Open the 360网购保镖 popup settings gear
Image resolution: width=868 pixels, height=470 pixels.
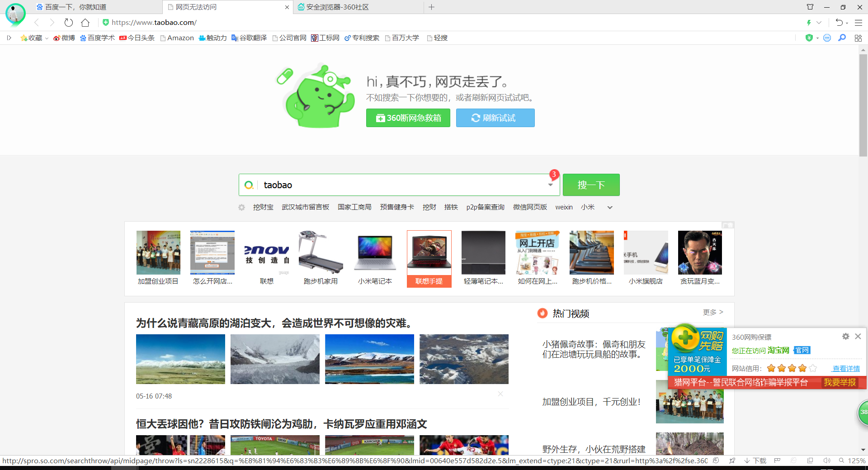[845, 336]
